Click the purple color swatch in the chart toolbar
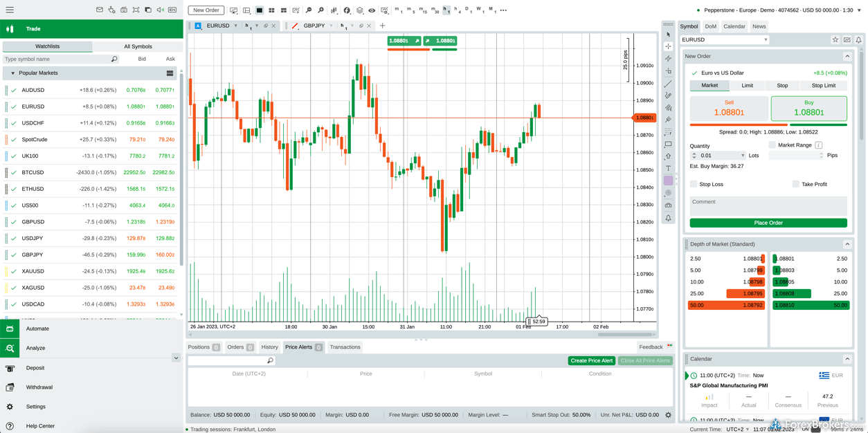868x433 pixels. coord(668,179)
